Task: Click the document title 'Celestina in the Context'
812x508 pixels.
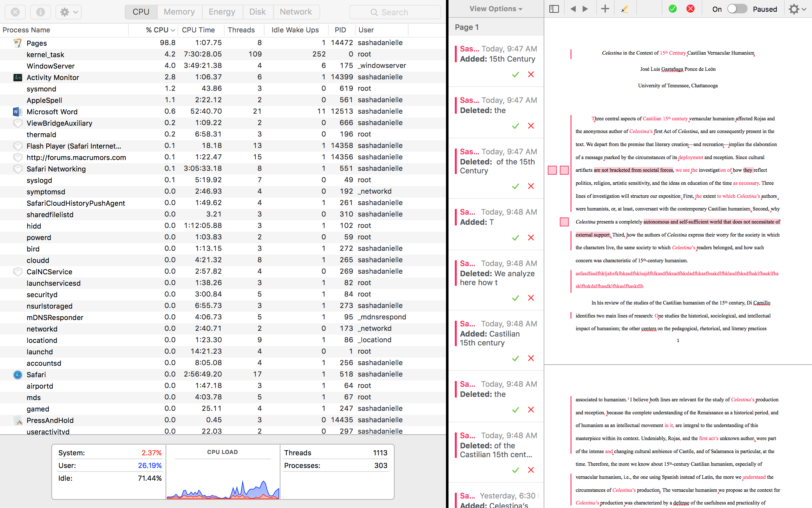Action: [x=678, y=53]
